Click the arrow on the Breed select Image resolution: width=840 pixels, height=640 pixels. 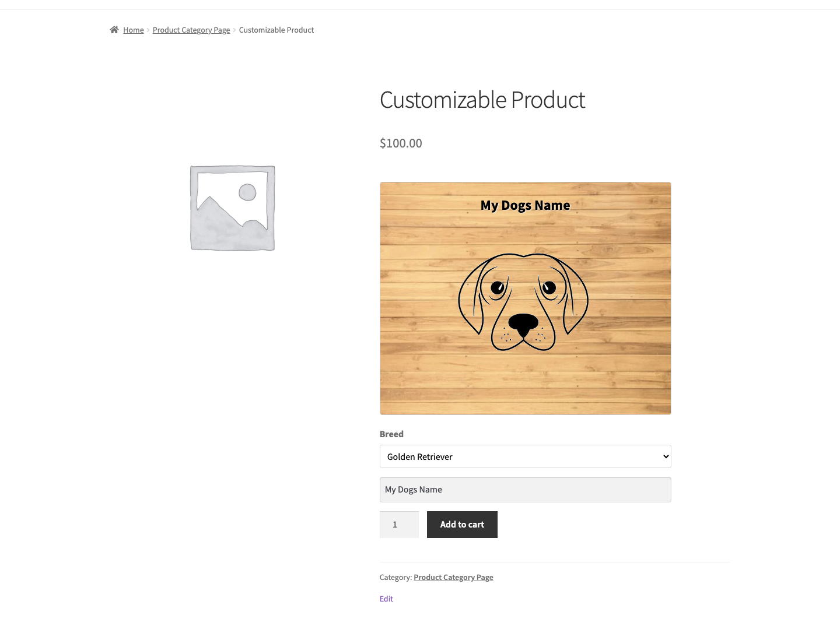[666, 456]
